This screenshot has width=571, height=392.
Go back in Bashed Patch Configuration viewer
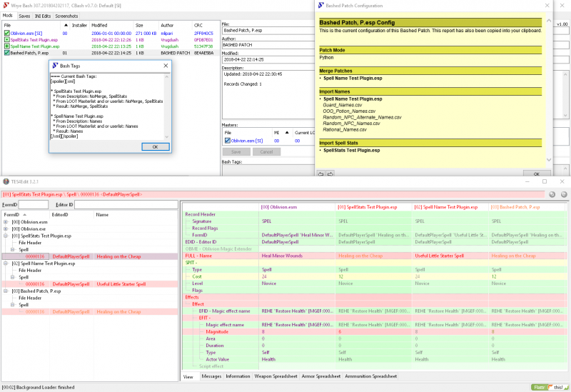pyautogui.click(x=320, y=174)
